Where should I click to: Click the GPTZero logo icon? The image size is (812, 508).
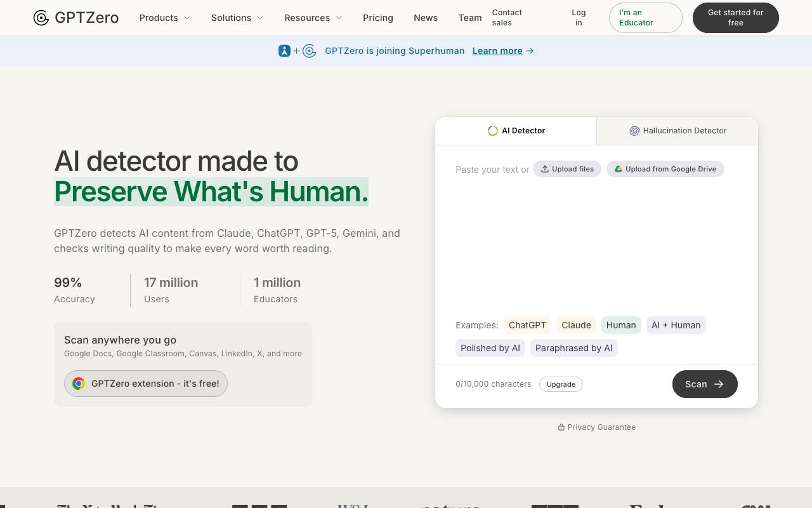point(41,18)
